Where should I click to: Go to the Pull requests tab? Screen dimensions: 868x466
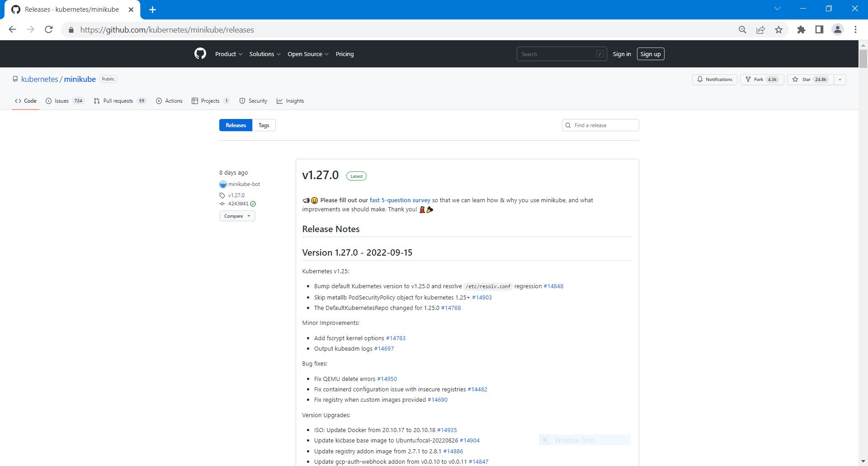tap(118, 101)
